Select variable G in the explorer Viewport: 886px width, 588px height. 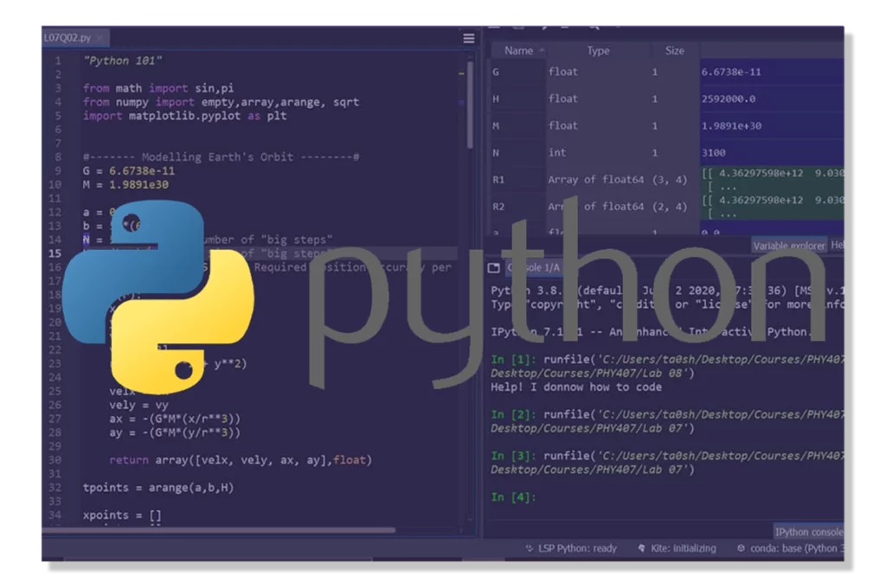(496, 73)
